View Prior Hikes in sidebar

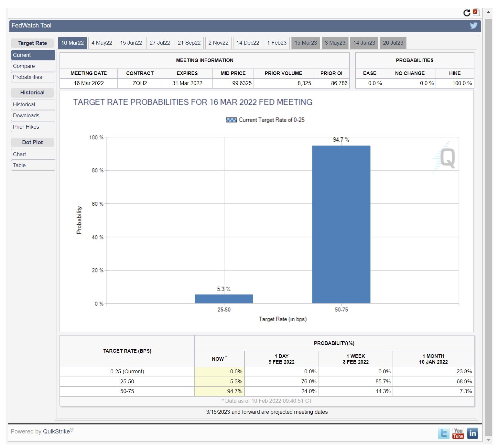pos(26,127)
